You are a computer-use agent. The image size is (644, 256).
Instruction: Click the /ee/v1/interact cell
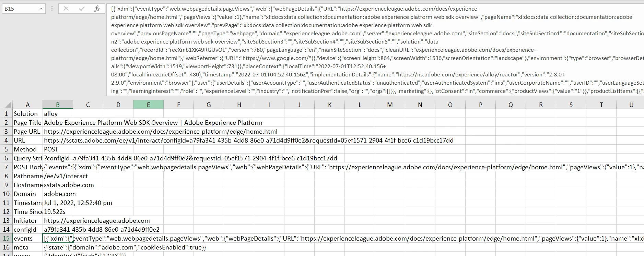66,176
